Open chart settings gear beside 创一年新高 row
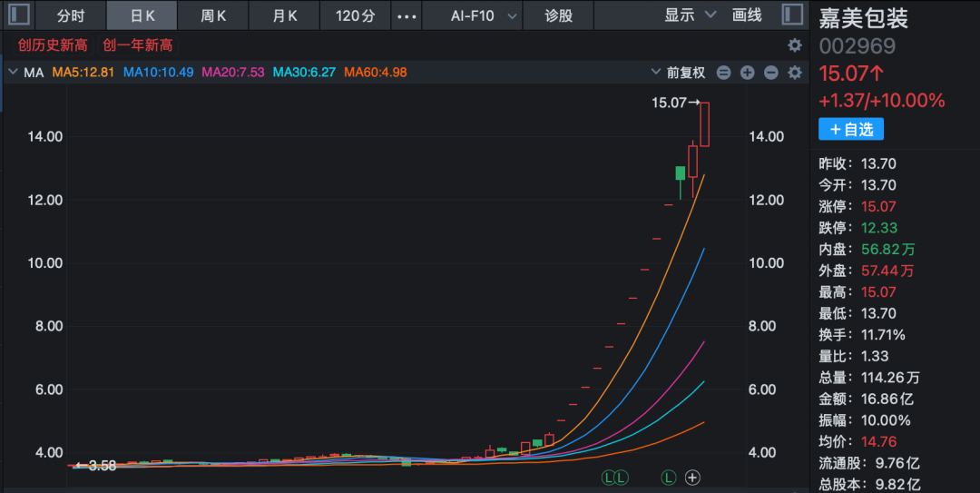This screenshot has width=980, height=493. click(x=795, y=45)
